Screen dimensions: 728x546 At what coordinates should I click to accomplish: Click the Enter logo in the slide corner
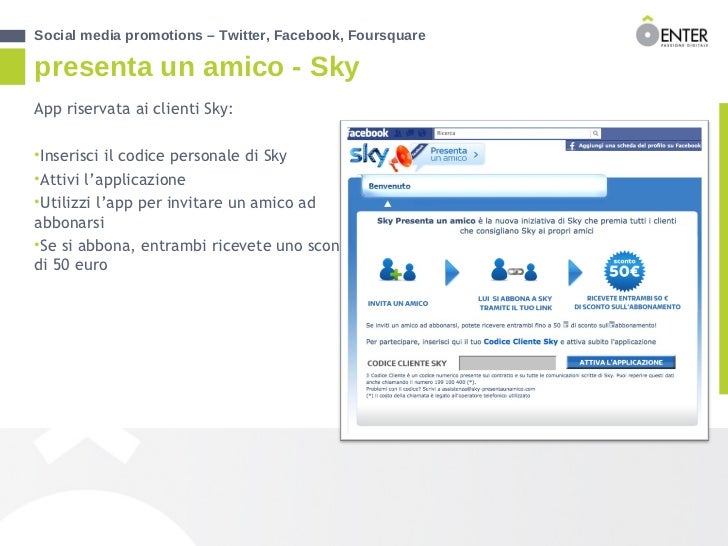coord(672,32)
